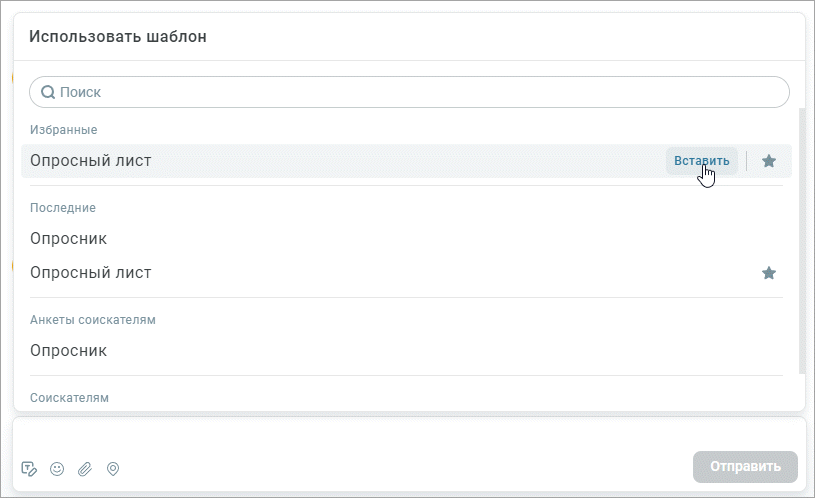Click the template list vertical scrollbar
The image size is (815, 498).
tap(802, 241)
